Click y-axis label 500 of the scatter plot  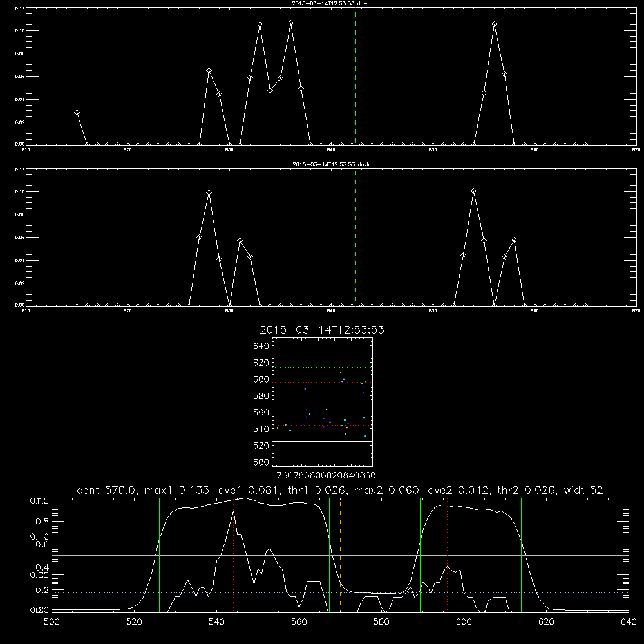261,462
